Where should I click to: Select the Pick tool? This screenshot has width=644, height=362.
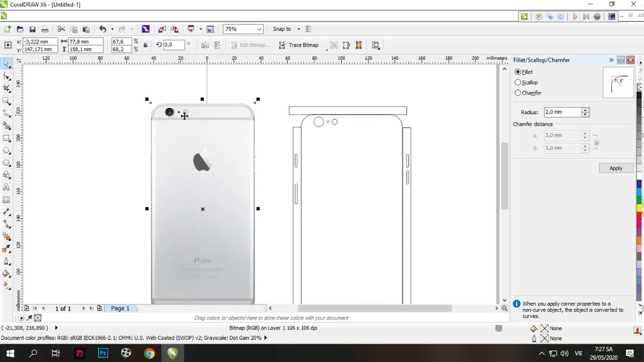7,64
